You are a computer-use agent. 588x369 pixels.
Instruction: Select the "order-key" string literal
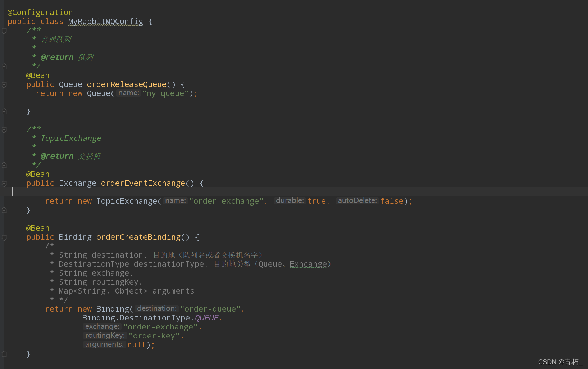154,336
